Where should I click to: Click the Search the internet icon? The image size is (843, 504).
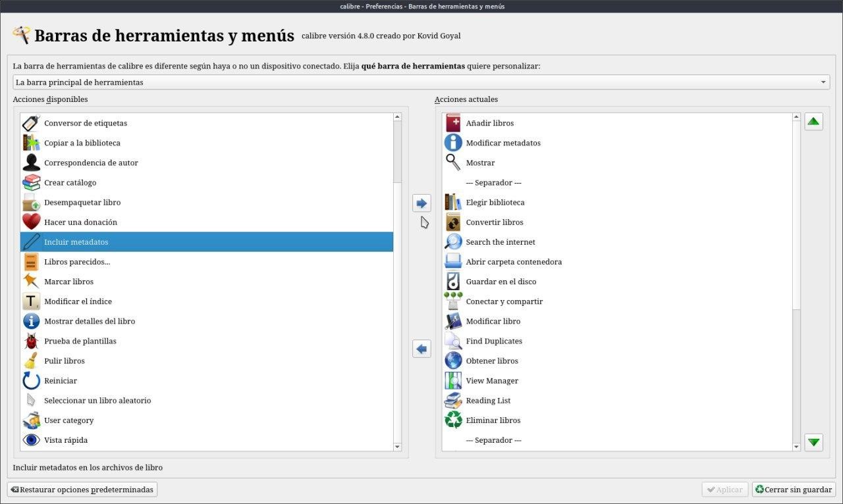click(453, 241)
